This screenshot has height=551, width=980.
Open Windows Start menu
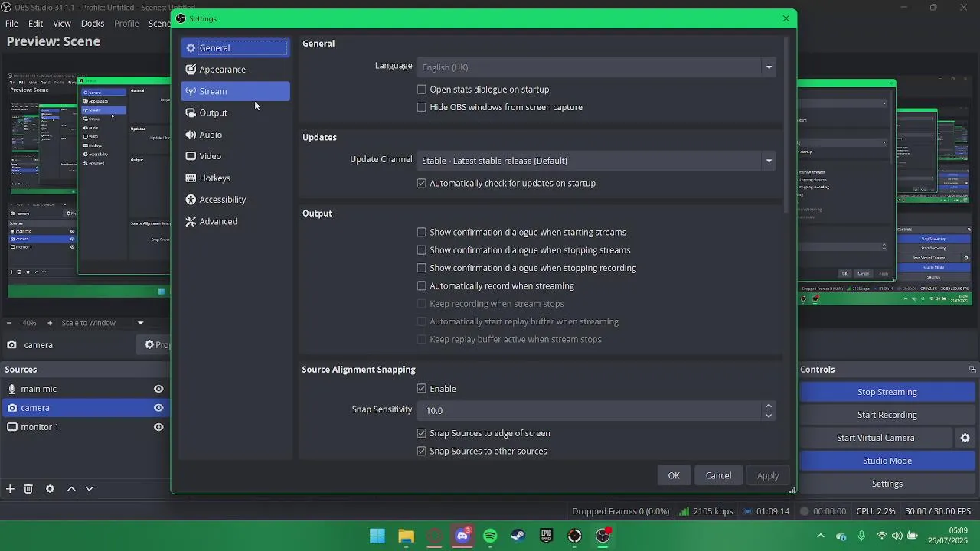coord(377,536)
